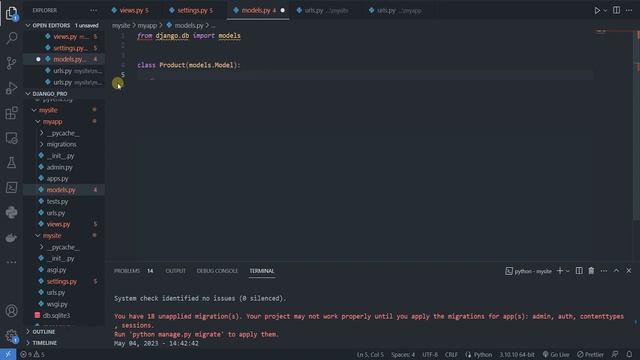Open the launch profile dropdown beside new terminal
The image size is (640, 360).
tap(567, 271)
